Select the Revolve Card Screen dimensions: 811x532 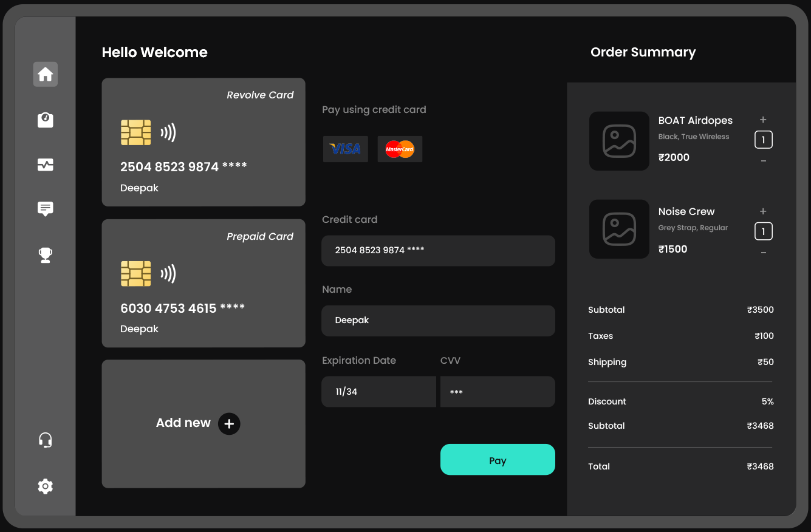pos(204,142)
